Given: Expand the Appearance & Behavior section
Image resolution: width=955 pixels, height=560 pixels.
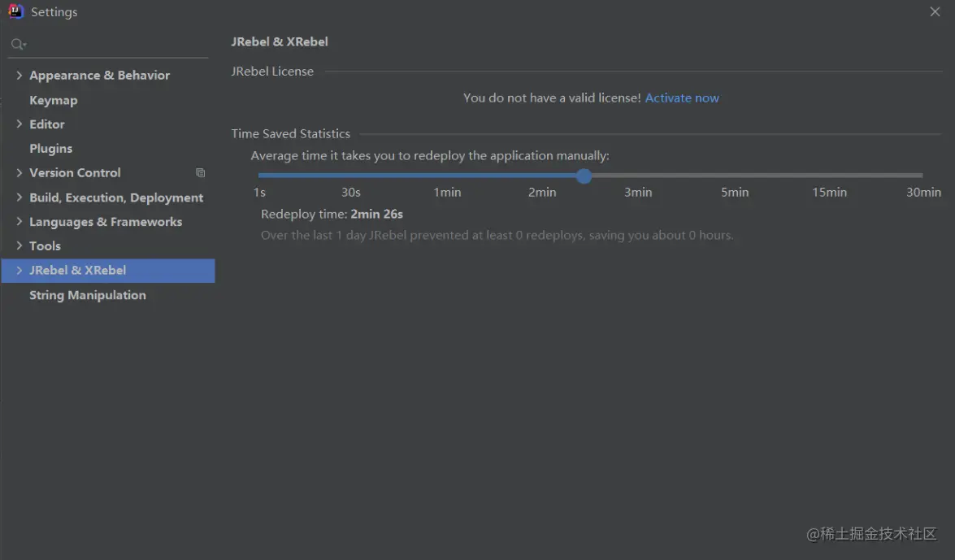Looking at the screenshot, I should [x=19, y=75].
